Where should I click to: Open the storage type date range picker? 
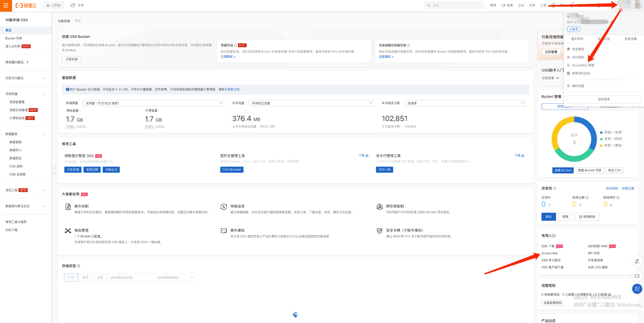pyautogui.click(x=152, y=278)
